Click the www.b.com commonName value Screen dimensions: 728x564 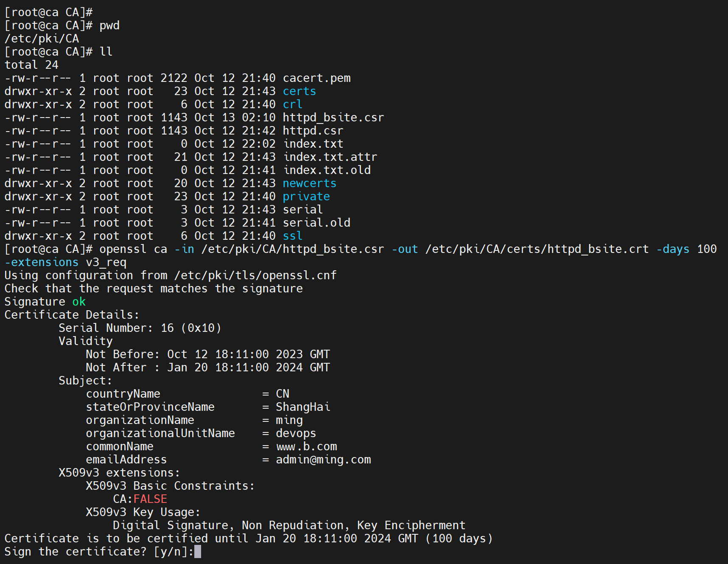(306, 446)
